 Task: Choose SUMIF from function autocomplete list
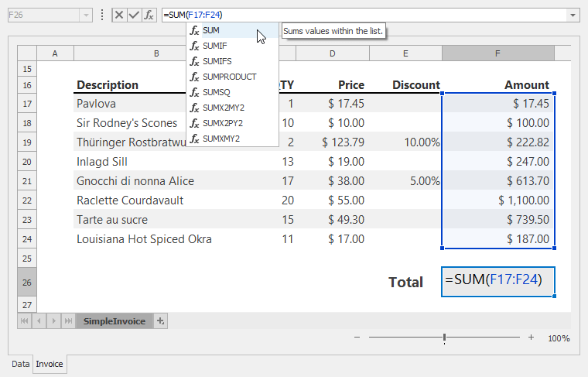214,46
